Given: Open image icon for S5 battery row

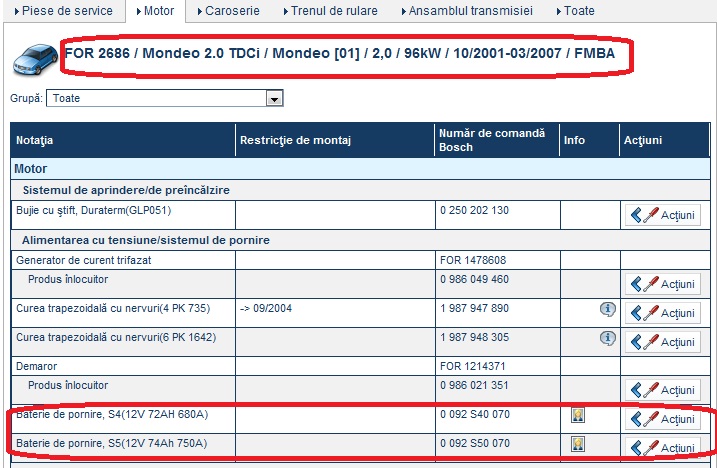Looking at the screenshot, I should coord(577,443).
